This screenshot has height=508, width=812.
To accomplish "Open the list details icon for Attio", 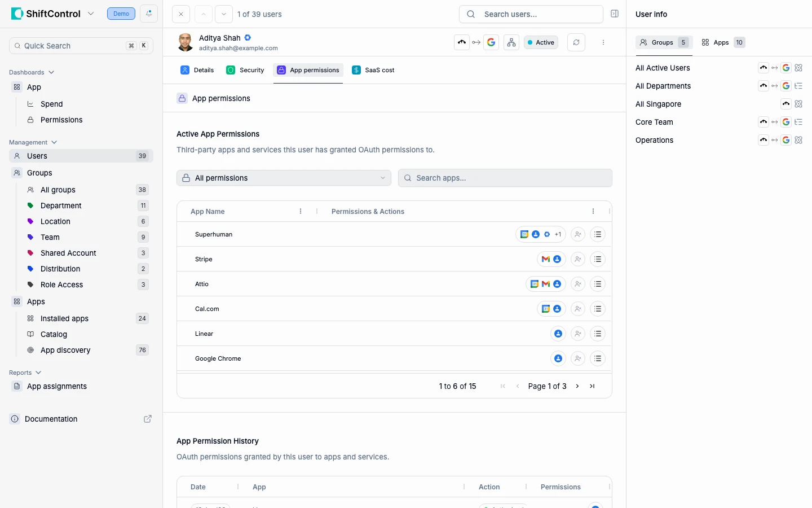I will [x=598, y=284].
